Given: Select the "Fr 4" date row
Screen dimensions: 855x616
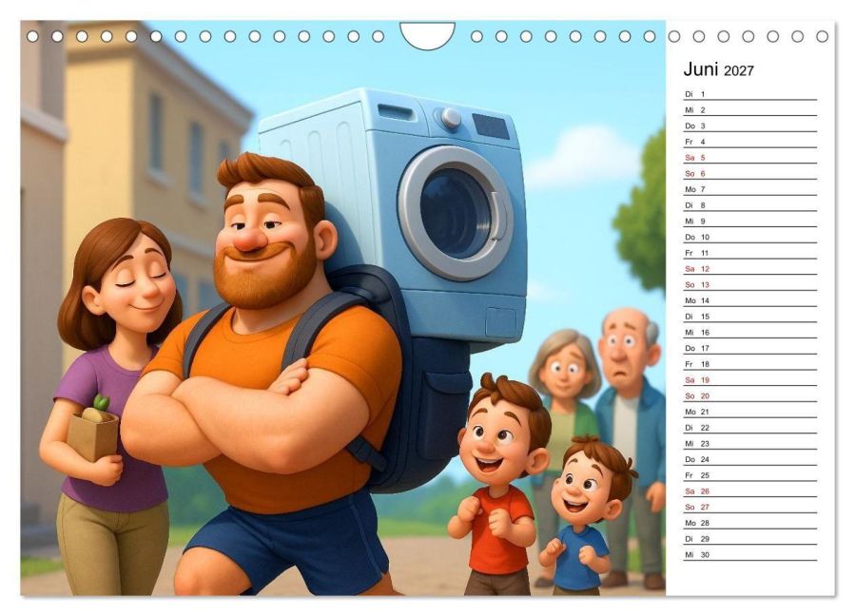Looking at the screenshot, I should click(750, 142).
